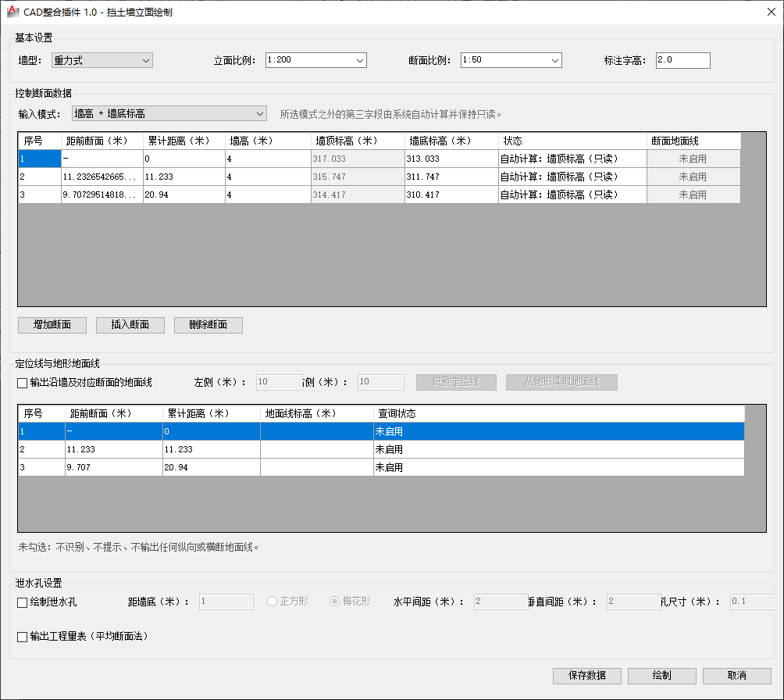Click the 孔尺寸（米） input field
This screenshot has height=700, width=784.
coord(753,602)
